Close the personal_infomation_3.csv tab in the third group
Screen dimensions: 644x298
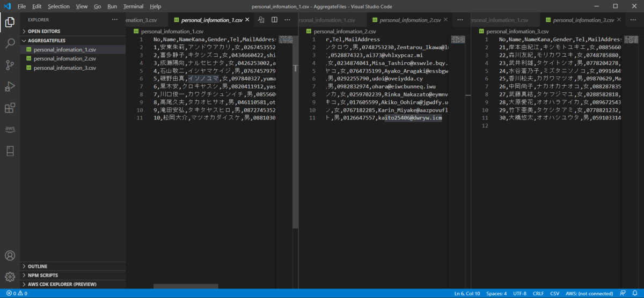[619, 20]
